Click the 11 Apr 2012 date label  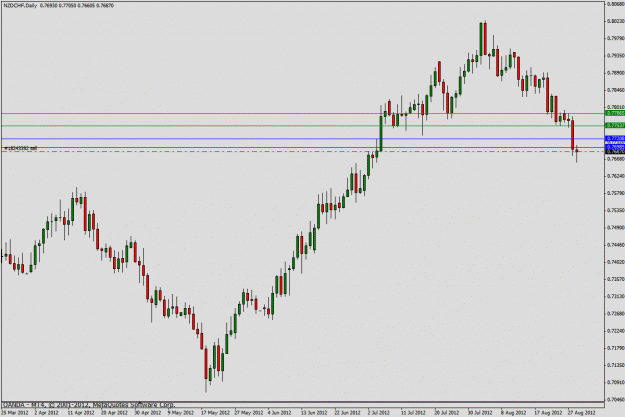[x=81, y=413]
